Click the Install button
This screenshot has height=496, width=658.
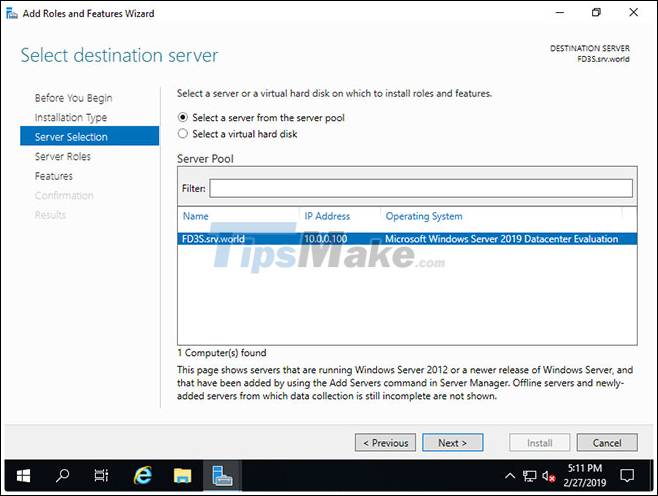coord(539,443)
